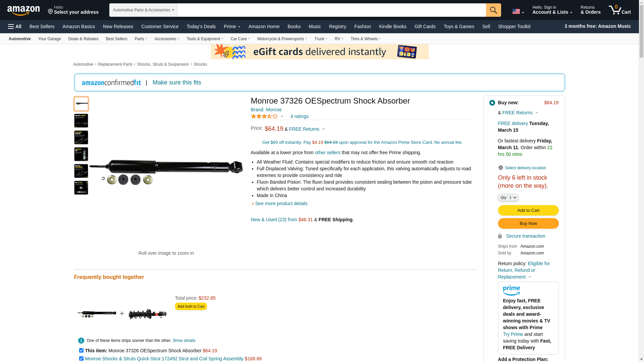Uncheck the Monroe Quick-Strut 172492 checkbox

click(81, 358)
